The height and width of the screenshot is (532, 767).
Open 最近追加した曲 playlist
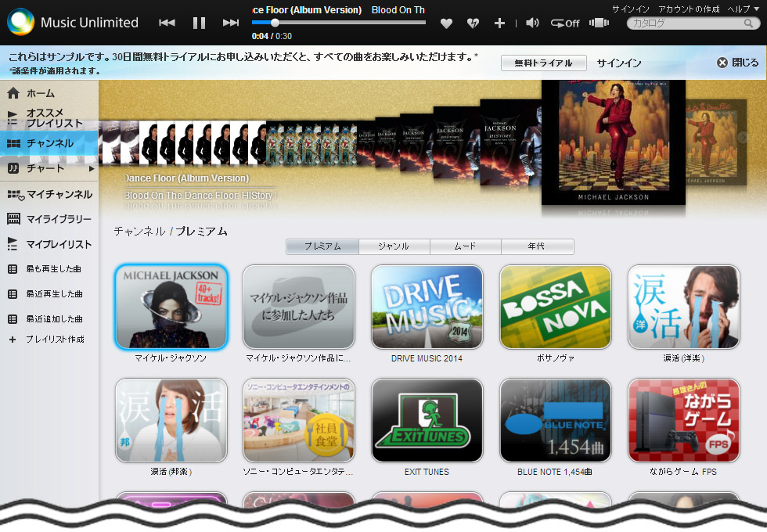click(49, 319)
